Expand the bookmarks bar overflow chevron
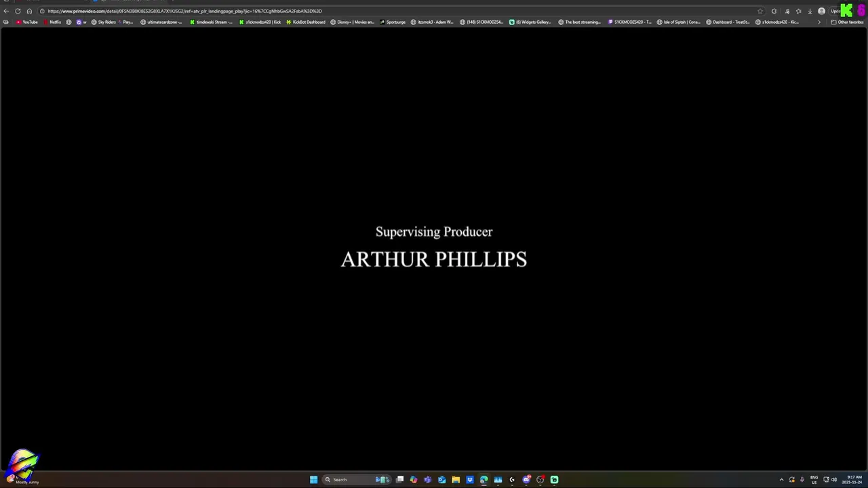 (x=818, y=22)
